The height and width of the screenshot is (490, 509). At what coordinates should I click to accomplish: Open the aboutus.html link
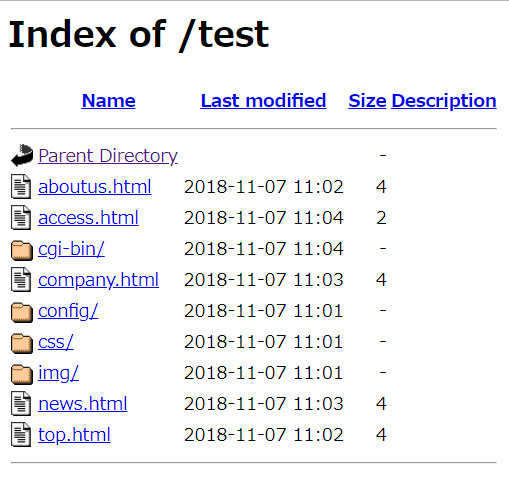pyautogui.click(x=95, y=187)
